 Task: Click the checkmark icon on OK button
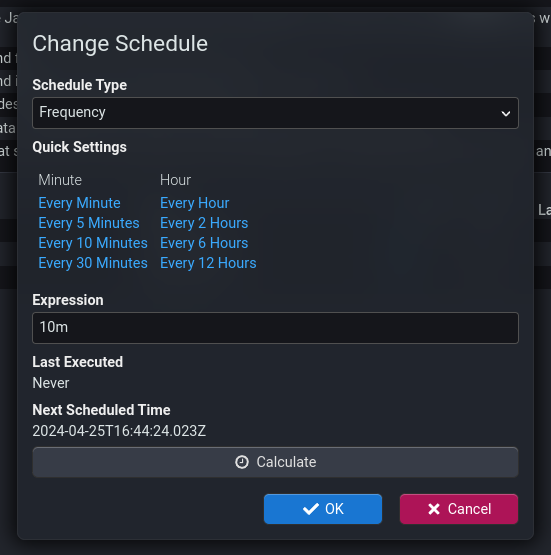point(311,509)
